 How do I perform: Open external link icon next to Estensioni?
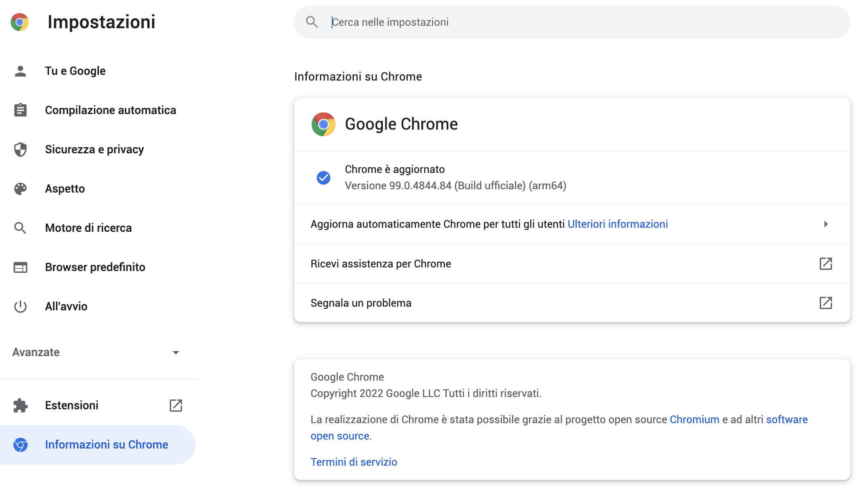176,406
